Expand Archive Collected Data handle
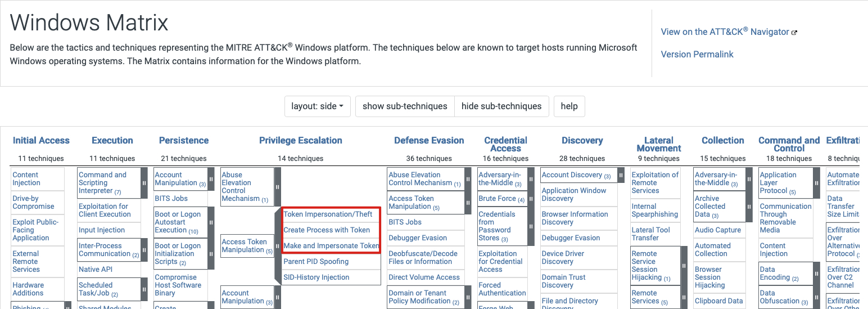Image resolution: width=868 pixels, height=309 pixels. [749, 207]
